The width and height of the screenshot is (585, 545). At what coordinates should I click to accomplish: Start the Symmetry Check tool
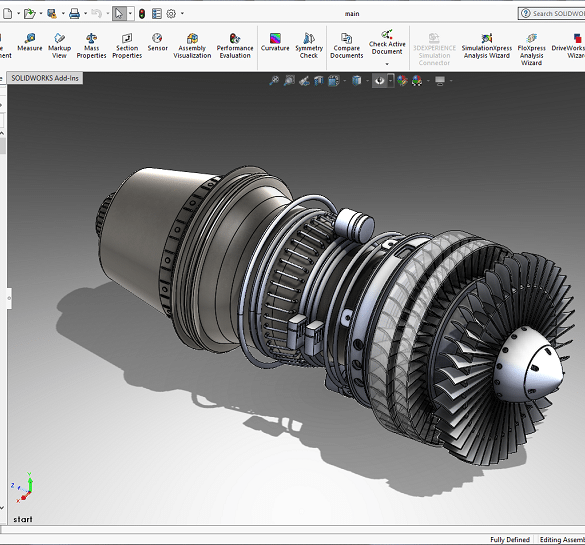[x=309, y=46]
